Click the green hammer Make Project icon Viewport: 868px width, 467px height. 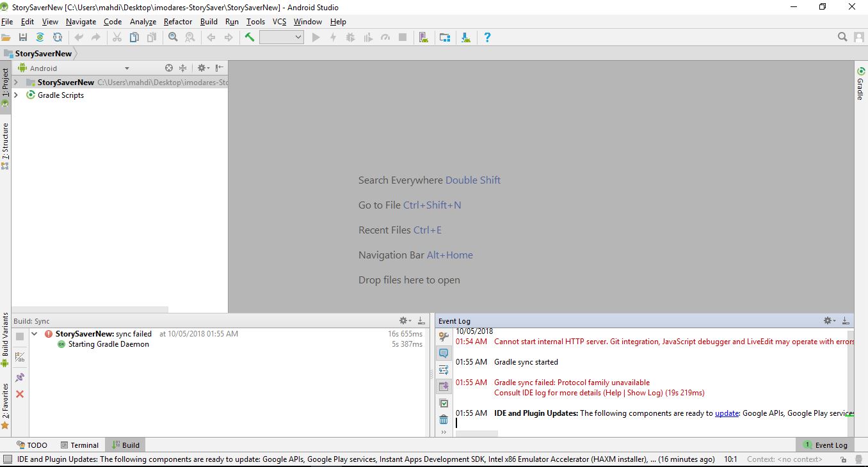250,38
